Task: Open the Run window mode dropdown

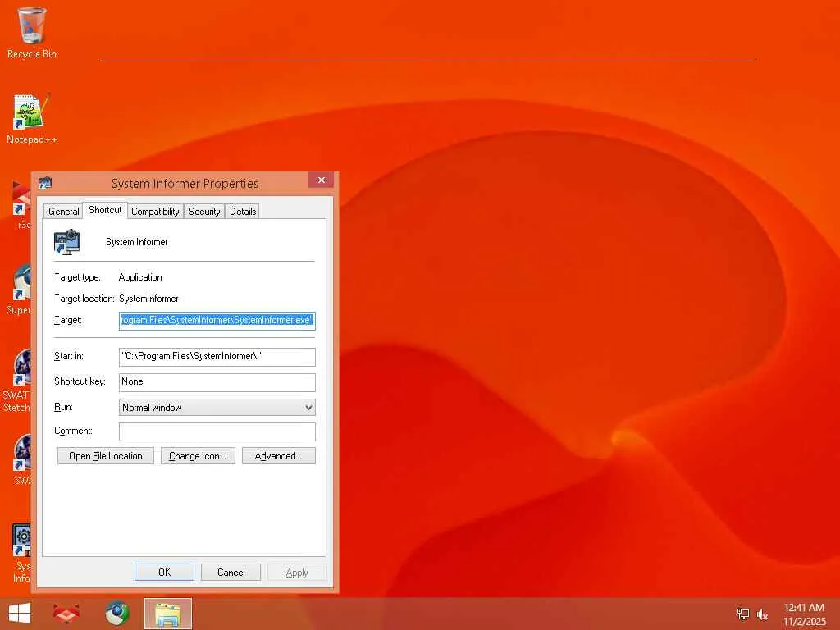Action: 217,407
